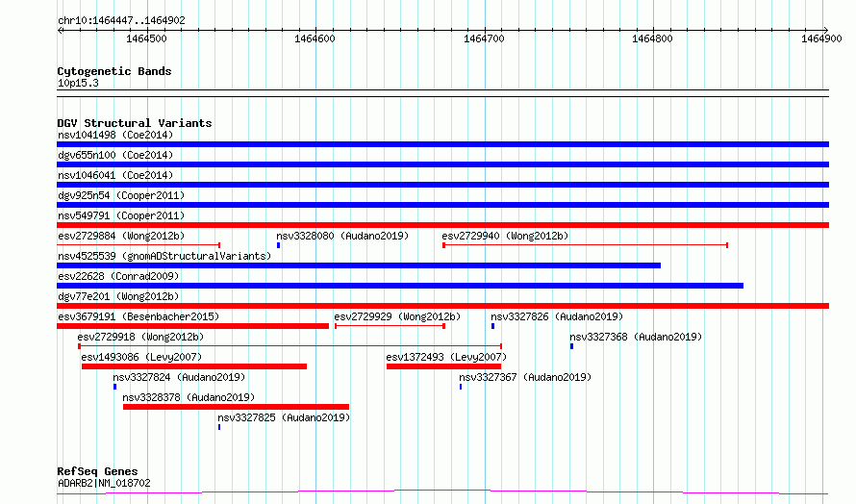Screen dimensions: 856x504
Task: Click the thin red line under esv2729929
Action: click(x=390, y=326)
